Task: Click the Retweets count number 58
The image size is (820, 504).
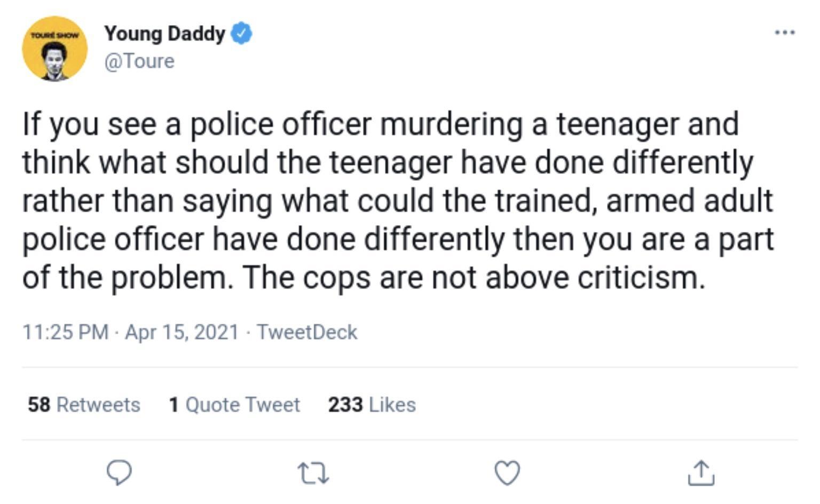Action: click(x=41, y=405)
